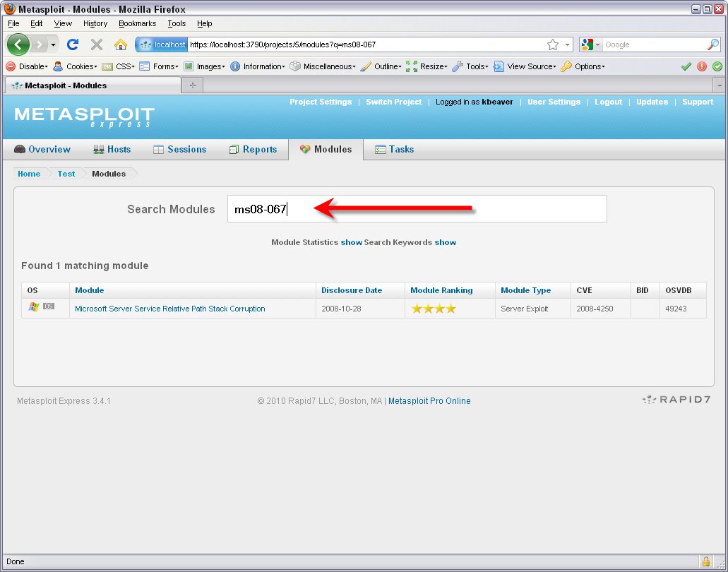Open the Miscellaneous toolbar dropdown
This screenshot has width=728, height=572.
pyautogui.click(x=323, y=66)
